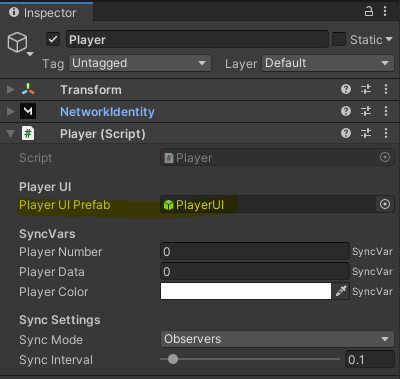400x379 pixels.
Task: Click the Script label text
Action: 36,158
